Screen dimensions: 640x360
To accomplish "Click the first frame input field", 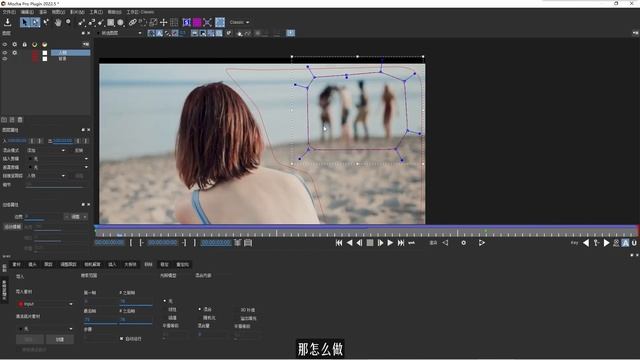I will [x=100, y=302].
